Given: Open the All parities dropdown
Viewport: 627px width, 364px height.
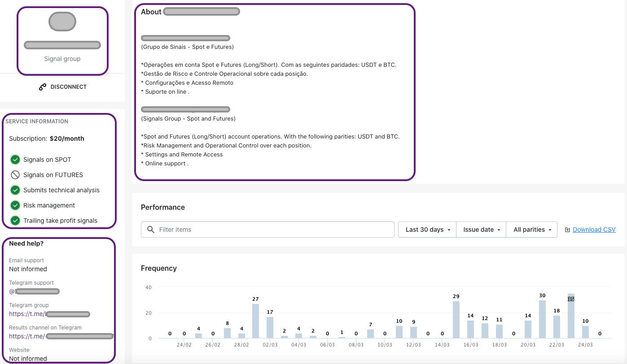Looking at the screenshot, I should pyautogui.click(x=532, y=230).
